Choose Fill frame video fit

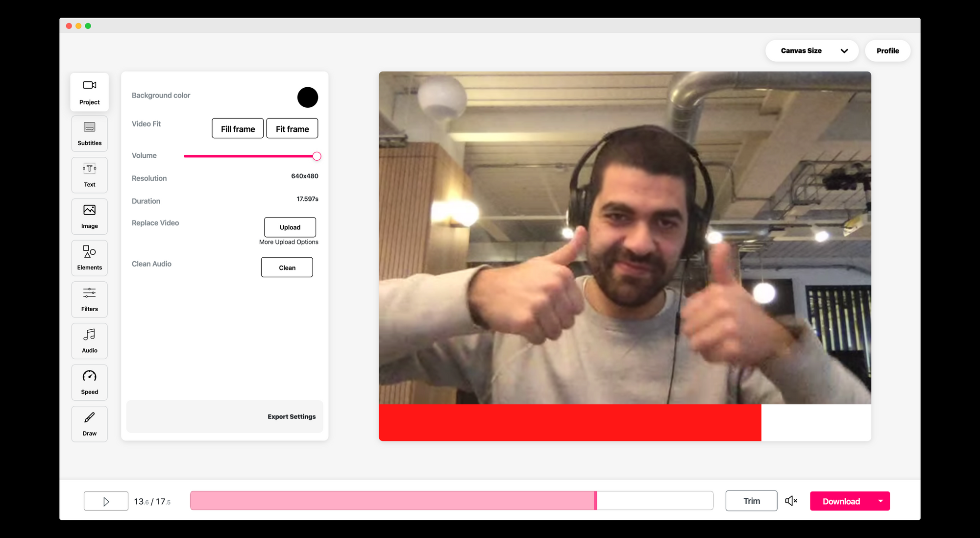[238, 128]
